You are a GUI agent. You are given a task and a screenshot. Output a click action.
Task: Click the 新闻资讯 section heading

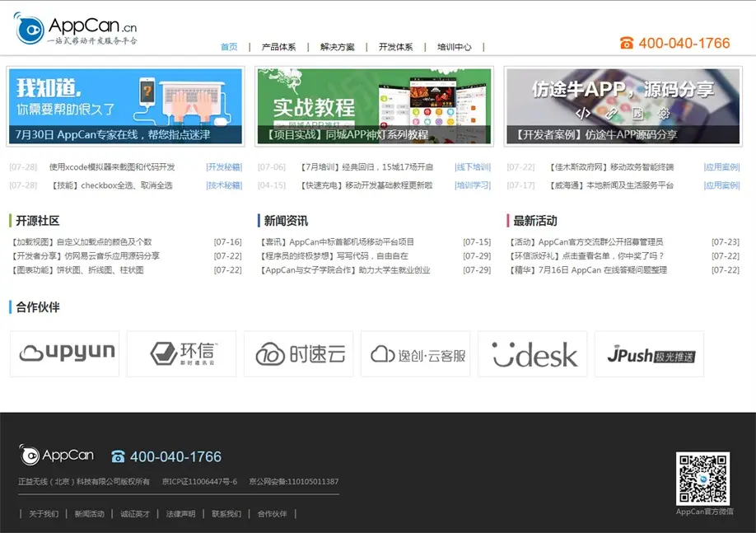pyautogui.click(x=286, y=221)
